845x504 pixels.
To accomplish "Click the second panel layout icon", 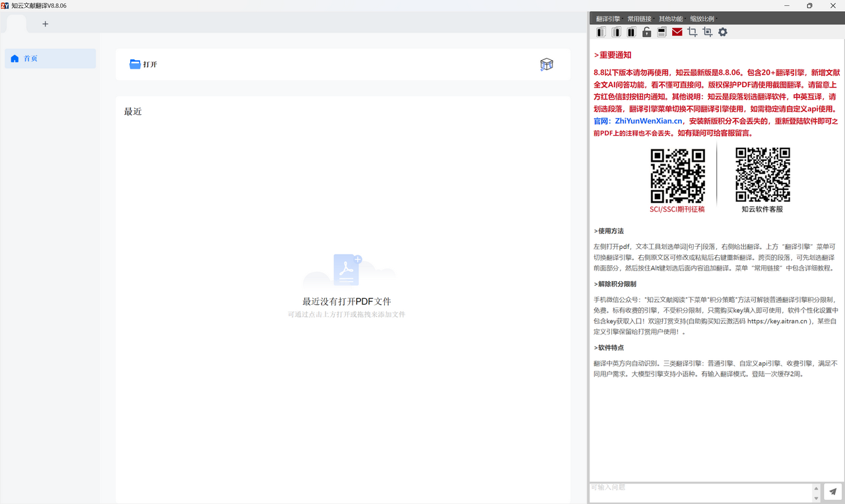I will [x=616, y=32].
